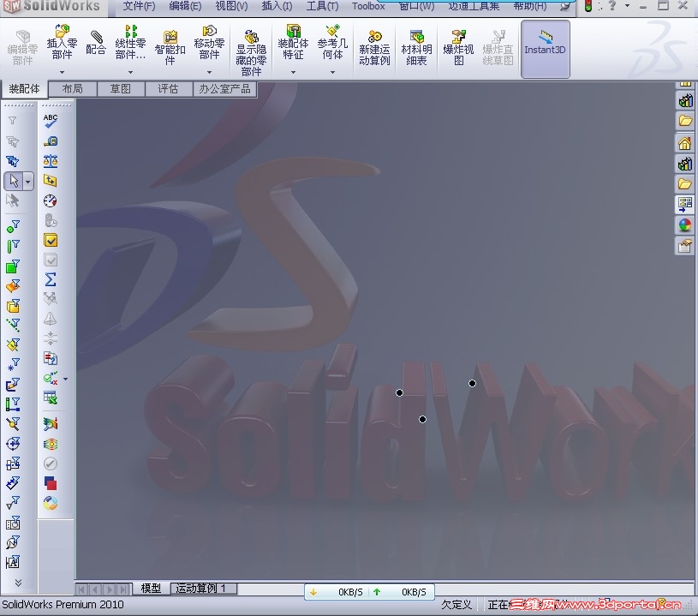Open the Measure tool (tape measure icon)
Screen dimensions: 698x616
point(51,141)
